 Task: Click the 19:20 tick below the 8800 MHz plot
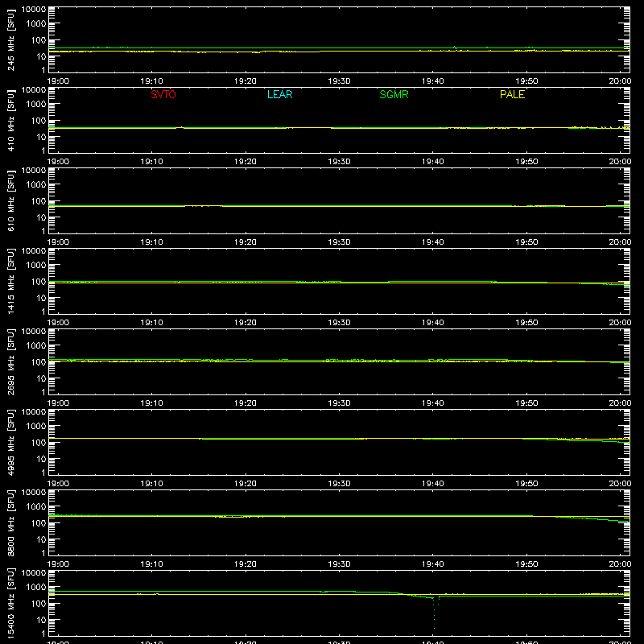point(246,564)
